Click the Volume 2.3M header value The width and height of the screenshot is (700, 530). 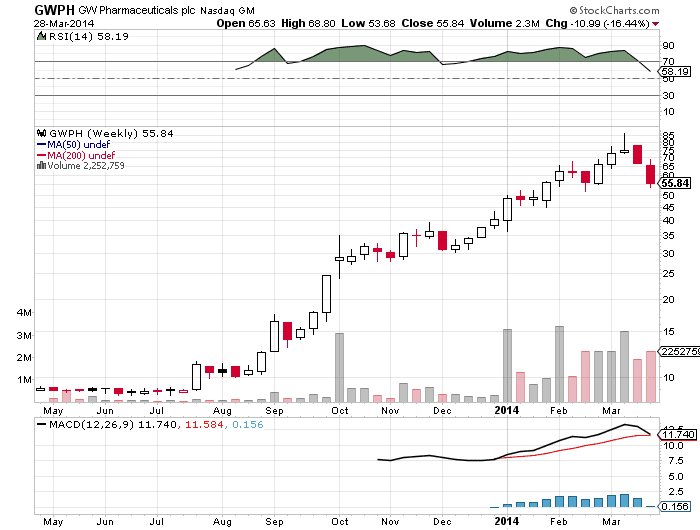point(504,23)
